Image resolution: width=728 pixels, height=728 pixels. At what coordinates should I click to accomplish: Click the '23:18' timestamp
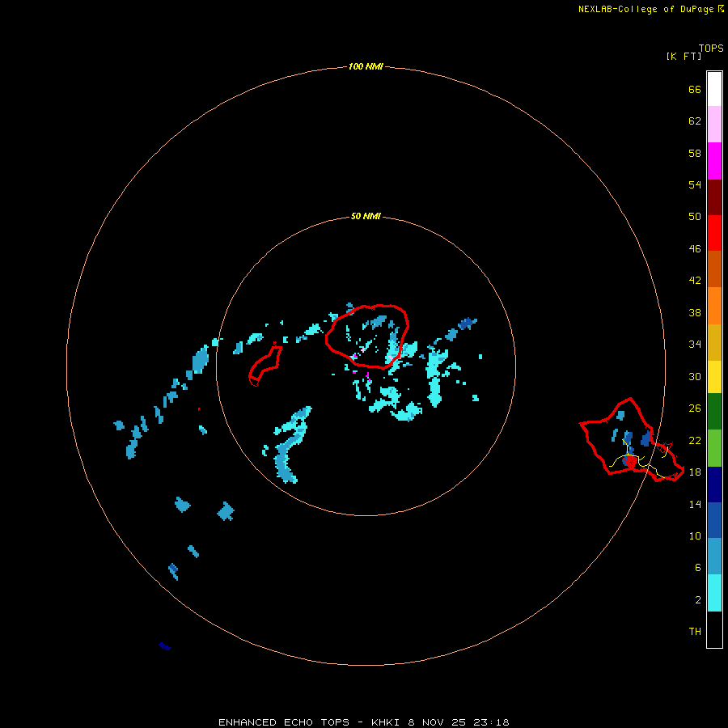pos(491,722)
